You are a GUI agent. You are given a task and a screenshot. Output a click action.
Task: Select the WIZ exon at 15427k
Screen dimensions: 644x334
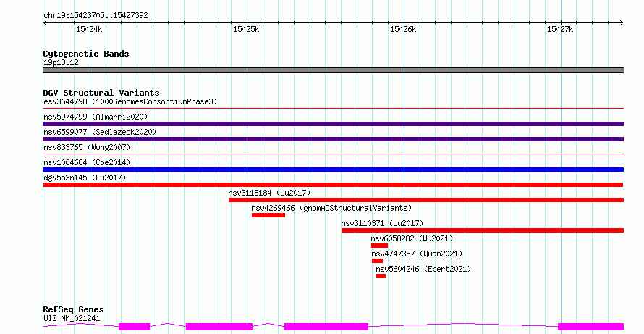(591, 327)
